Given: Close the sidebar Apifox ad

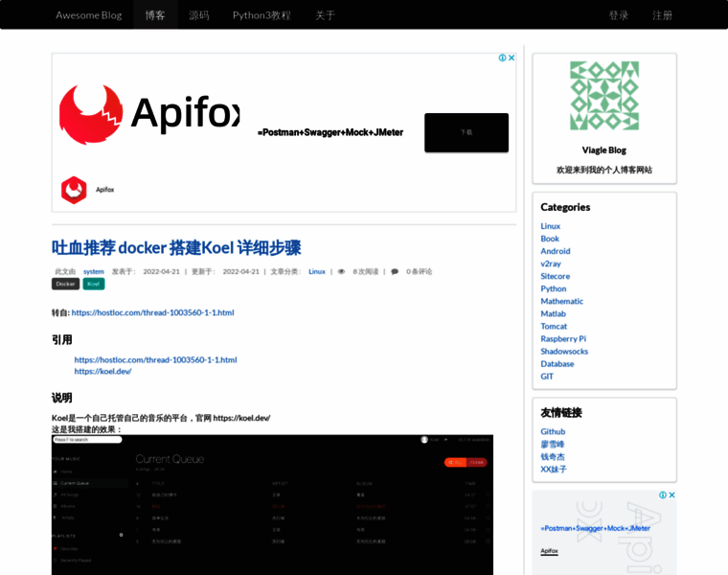Looking at the screenshot, I should click(671, 495).
